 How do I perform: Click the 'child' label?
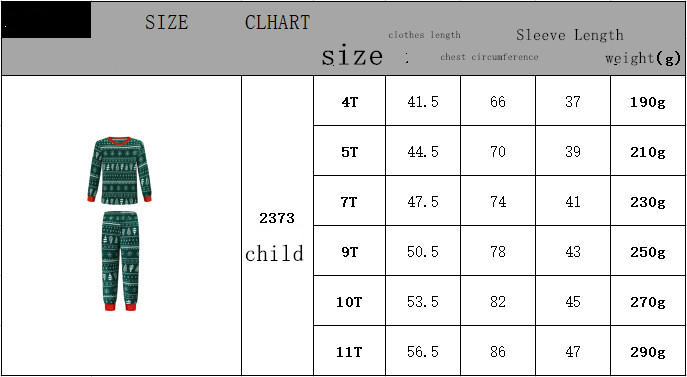click(x=274, y=253)
